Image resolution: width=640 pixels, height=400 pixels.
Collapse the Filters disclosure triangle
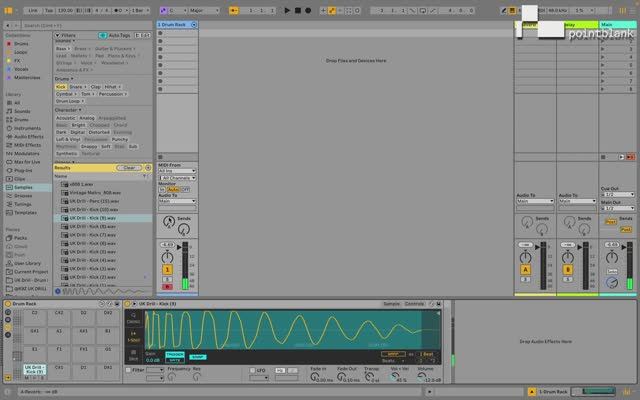[58, 36]
